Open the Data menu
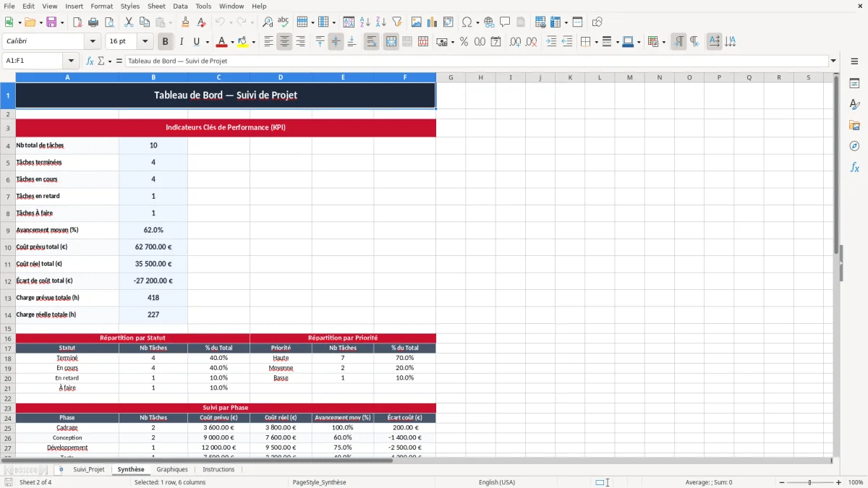868x488 pixels. pos(180,6)
